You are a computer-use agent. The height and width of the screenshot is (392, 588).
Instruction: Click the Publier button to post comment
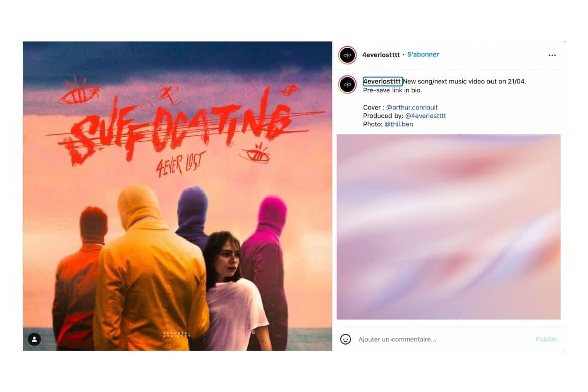point(546,339)
